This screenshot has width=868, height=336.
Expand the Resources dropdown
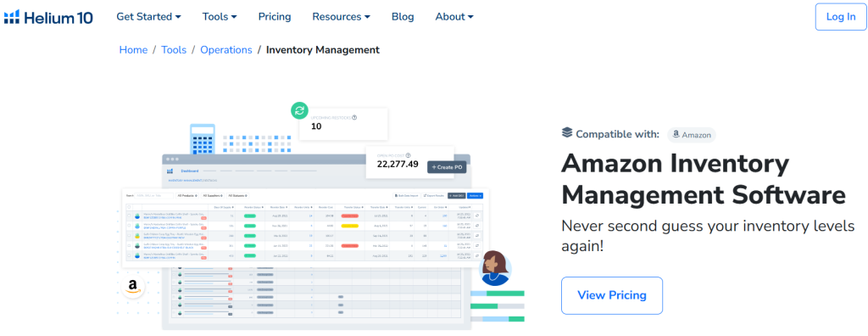coord(341,17)
